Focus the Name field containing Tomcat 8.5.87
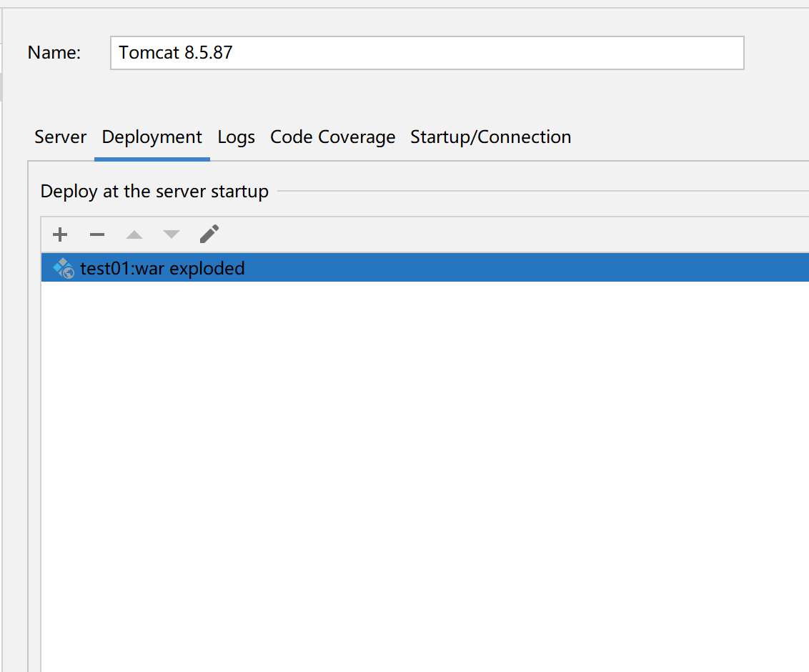The height and width of the screenshot is (672, 809). pos(427,53)
